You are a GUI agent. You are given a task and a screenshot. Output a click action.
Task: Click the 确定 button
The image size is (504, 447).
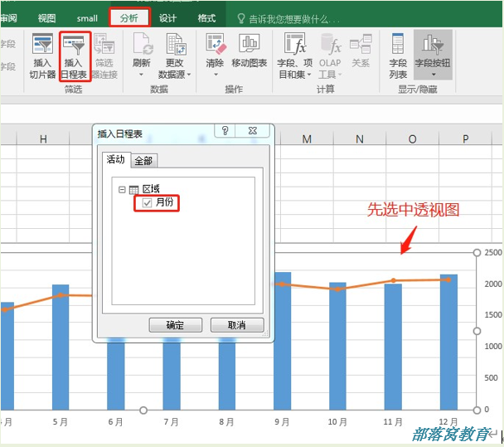click(x=175, y=325)
